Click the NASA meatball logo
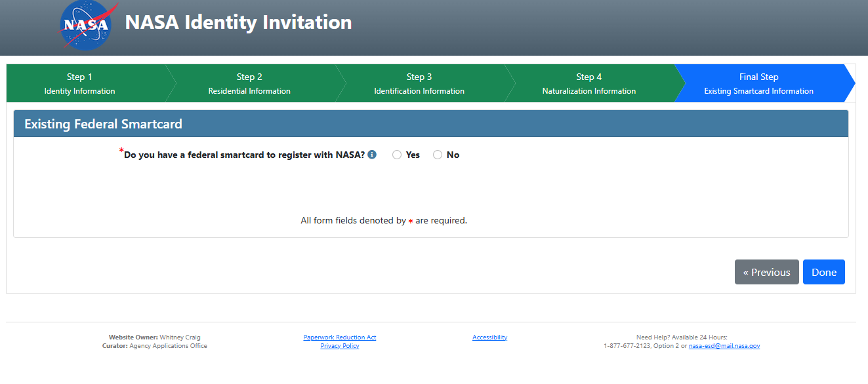Image resolution: width=868 pixels, height=384 pixels. coord(87,25)
